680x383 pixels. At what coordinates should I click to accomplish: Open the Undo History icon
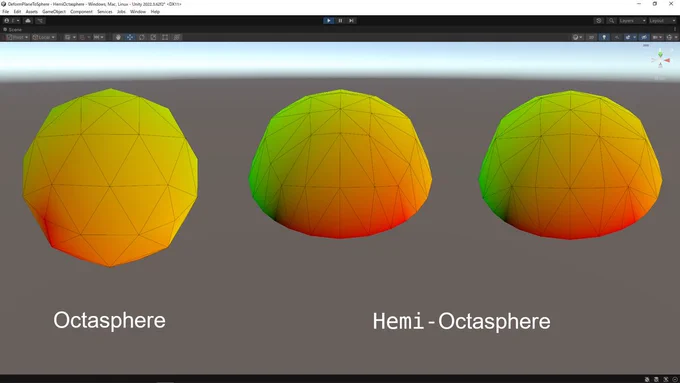tap(599, 20)
